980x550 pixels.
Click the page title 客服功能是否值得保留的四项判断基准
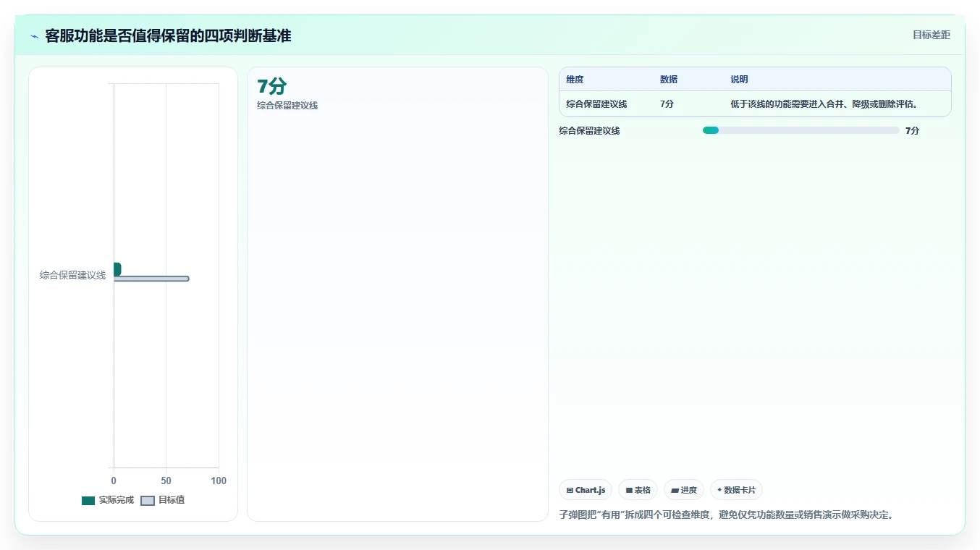[x=168, y=35]
